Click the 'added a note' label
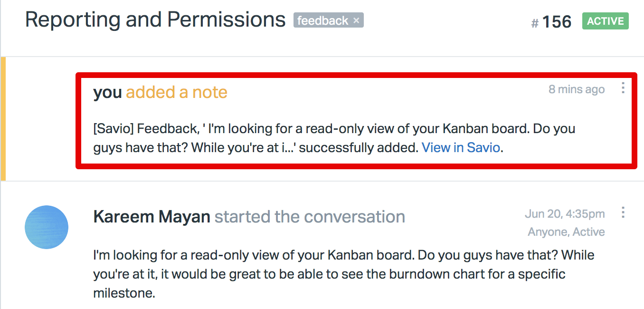Image resolution: width=644 pixels, height=309 pixels. point(177,92)
